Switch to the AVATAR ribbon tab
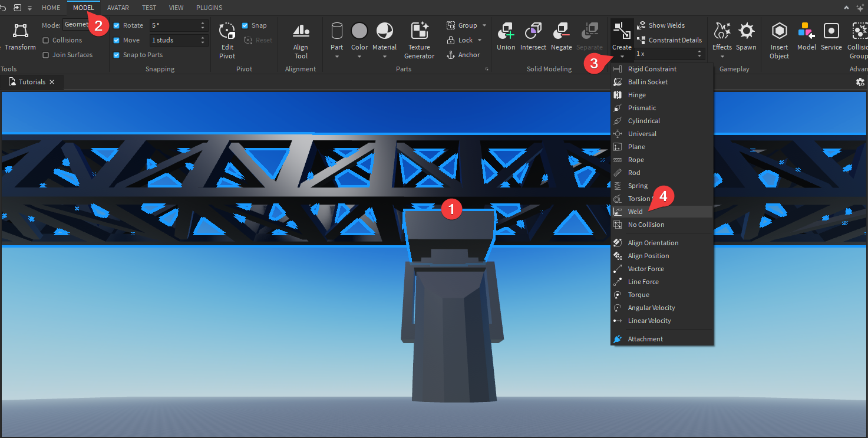The width and height of the screenshot is (868, 438). pos(118,8)
